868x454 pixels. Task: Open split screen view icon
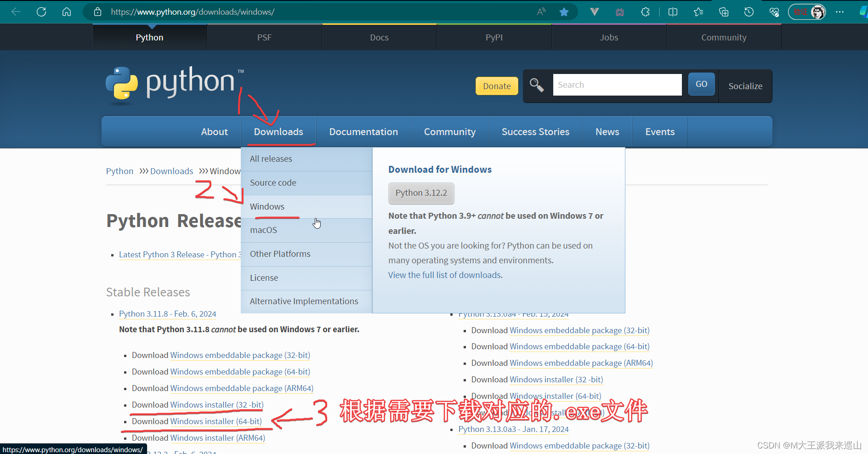(673, 12)
